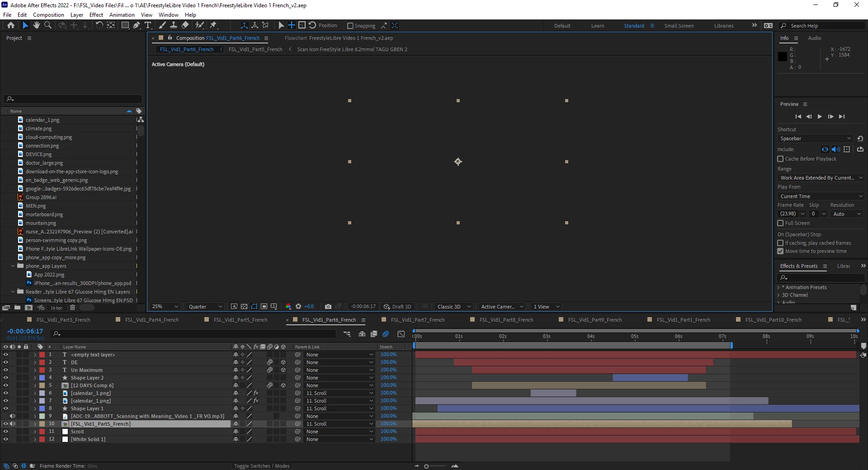Image resolution: width=868 pixels, height=470 pixels.
Task: Open channel and color management RGB icon
Action: (x=288, y=306)
